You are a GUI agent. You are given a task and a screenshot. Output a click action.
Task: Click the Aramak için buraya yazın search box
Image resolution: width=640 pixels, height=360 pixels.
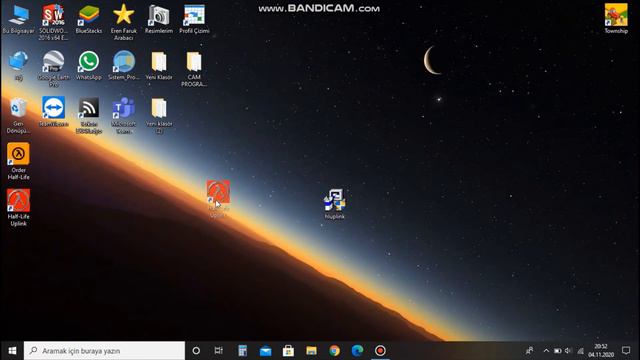coord(104,351)
